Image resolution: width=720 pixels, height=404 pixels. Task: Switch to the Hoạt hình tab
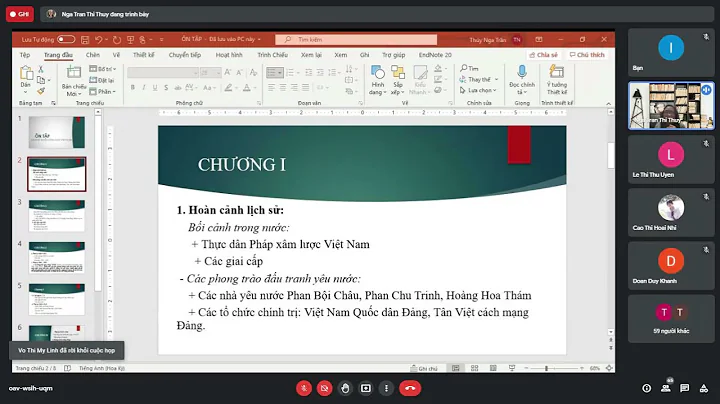[229, 55]
